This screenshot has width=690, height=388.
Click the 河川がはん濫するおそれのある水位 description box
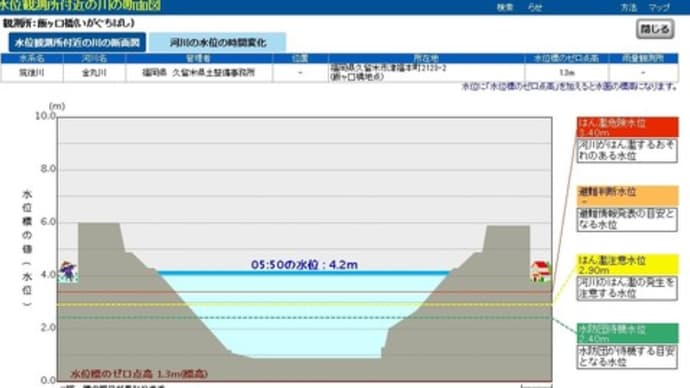627,150
